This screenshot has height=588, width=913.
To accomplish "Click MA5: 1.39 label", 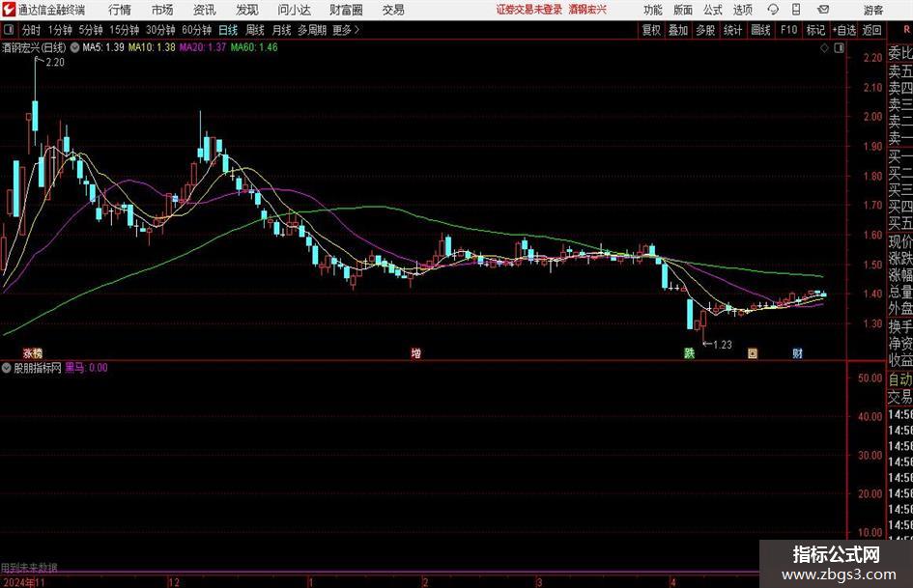I will click(x=103, y=47).
